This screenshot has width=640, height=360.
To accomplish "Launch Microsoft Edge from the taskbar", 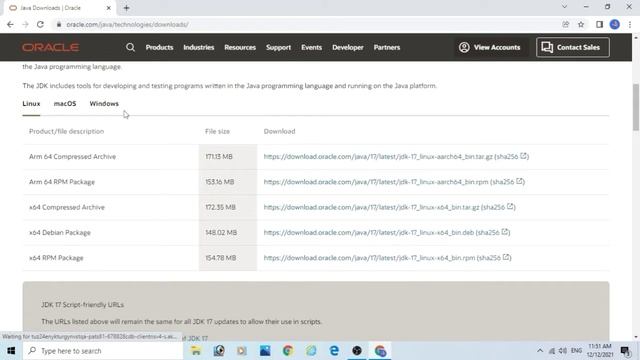I will click(334, 351).
